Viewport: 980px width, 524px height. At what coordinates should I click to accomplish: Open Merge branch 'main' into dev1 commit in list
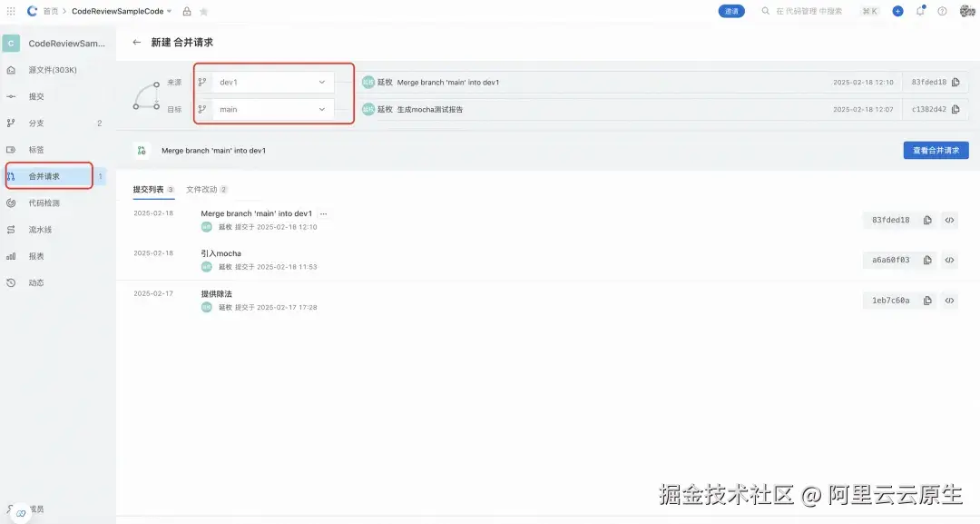256,213
